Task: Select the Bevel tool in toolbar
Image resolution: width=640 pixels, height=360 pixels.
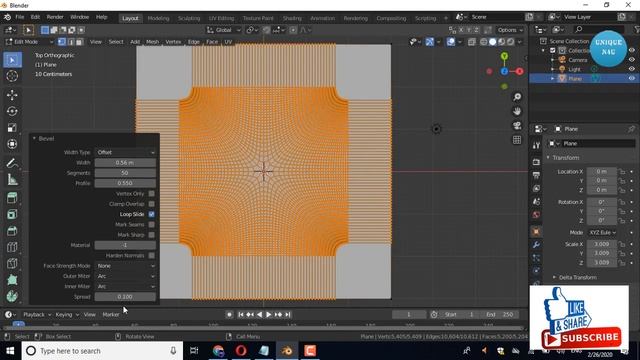Action: (x=12, y=231)
